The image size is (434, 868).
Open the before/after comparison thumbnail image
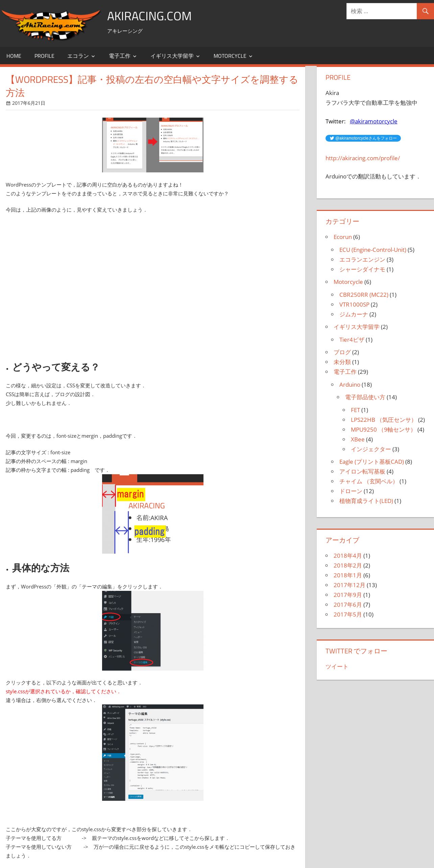tap(153, 145)
